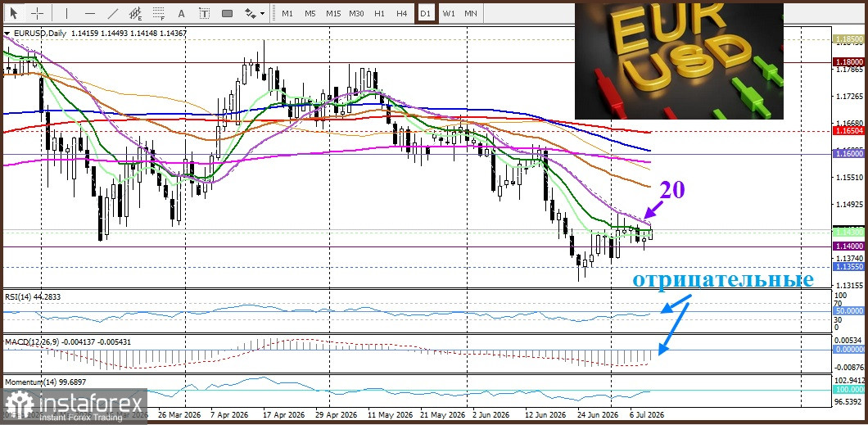
Task: Switch to the M1 timeframe
Action: tap(287, 13)
